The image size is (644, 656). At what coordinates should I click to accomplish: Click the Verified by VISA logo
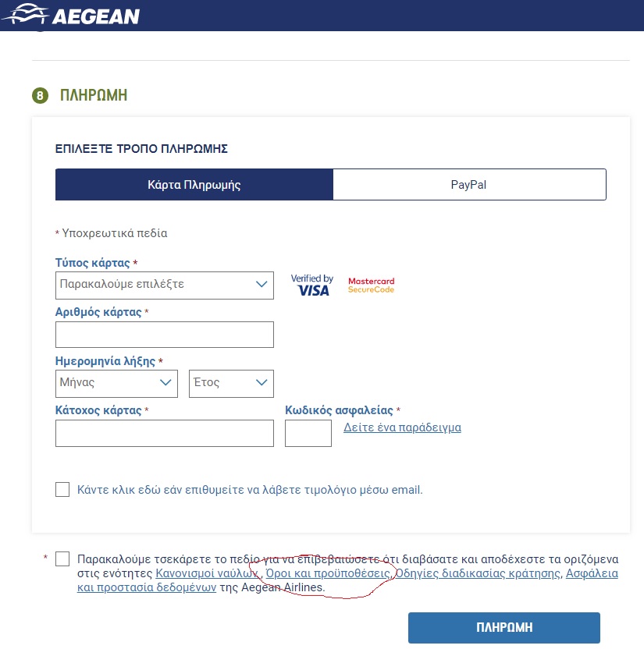pyautogui.click(x=312, y=285)
